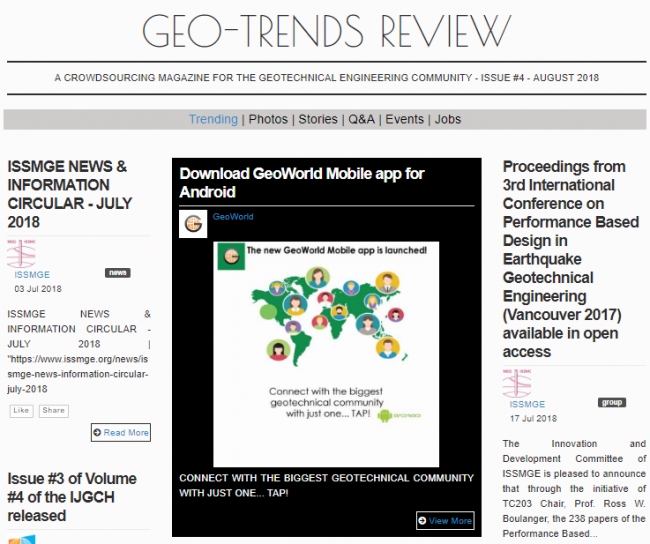Click the Innovation and Development Committee summary text

pyautogui.click(x=574, y=488)
